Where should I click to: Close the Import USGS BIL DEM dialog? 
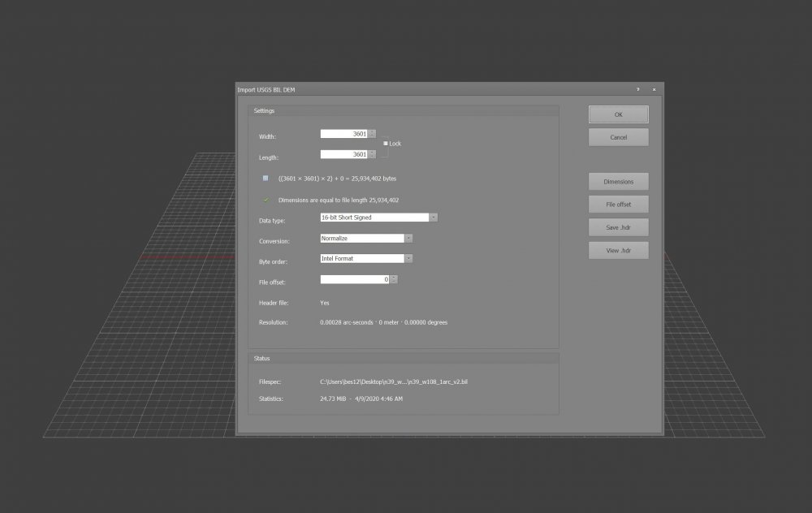click(654, 88)
